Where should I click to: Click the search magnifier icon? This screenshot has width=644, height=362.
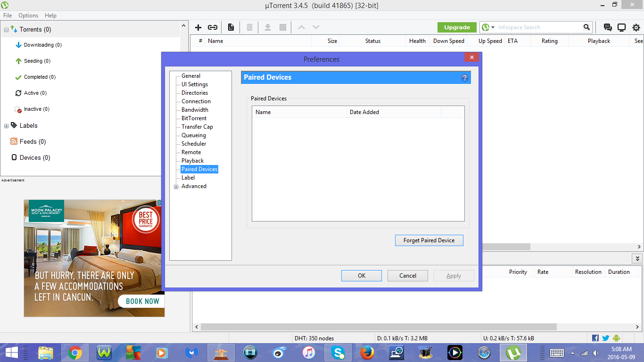[586, 27]
